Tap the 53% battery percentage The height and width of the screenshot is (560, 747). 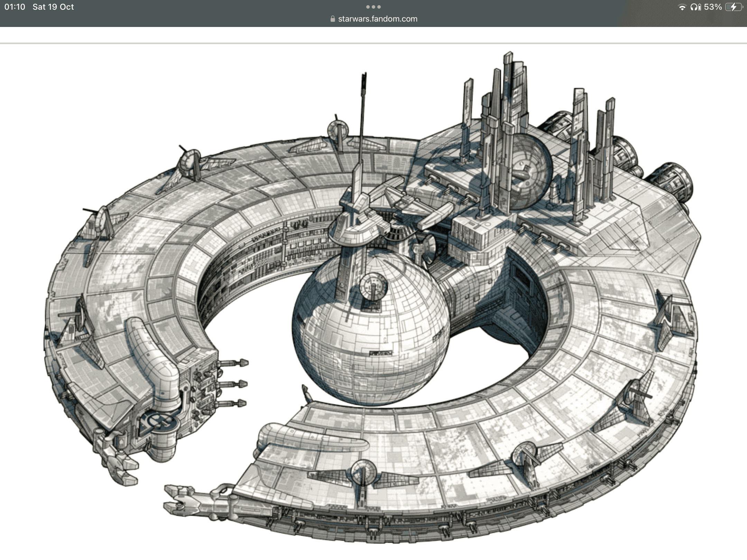pos(713,7)
